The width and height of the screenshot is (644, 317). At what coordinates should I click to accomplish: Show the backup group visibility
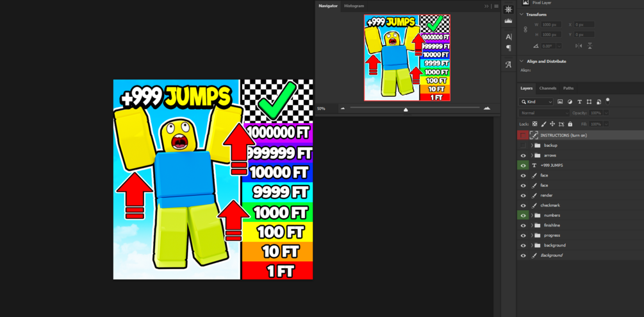point(523,145)
